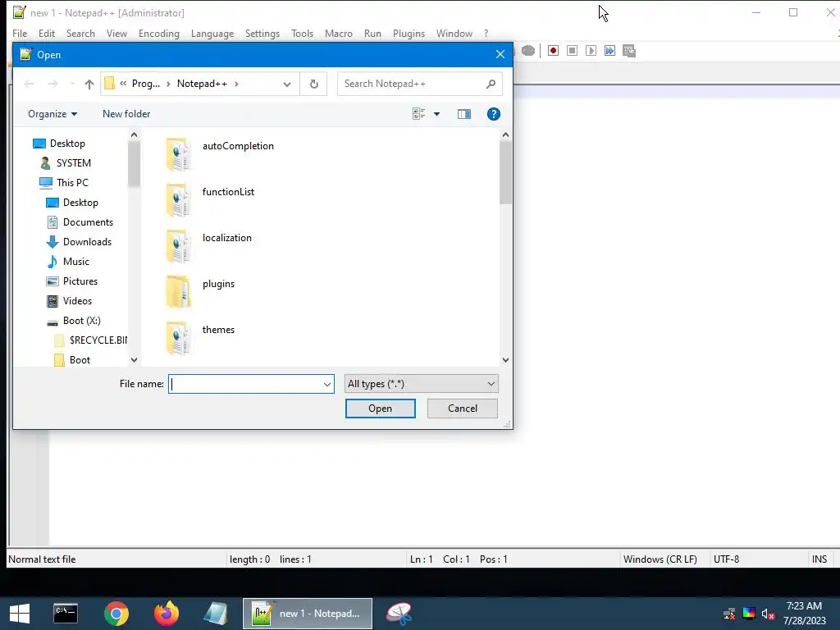Click the network status tray icon
Screen dimensions: 840x630
729,614
